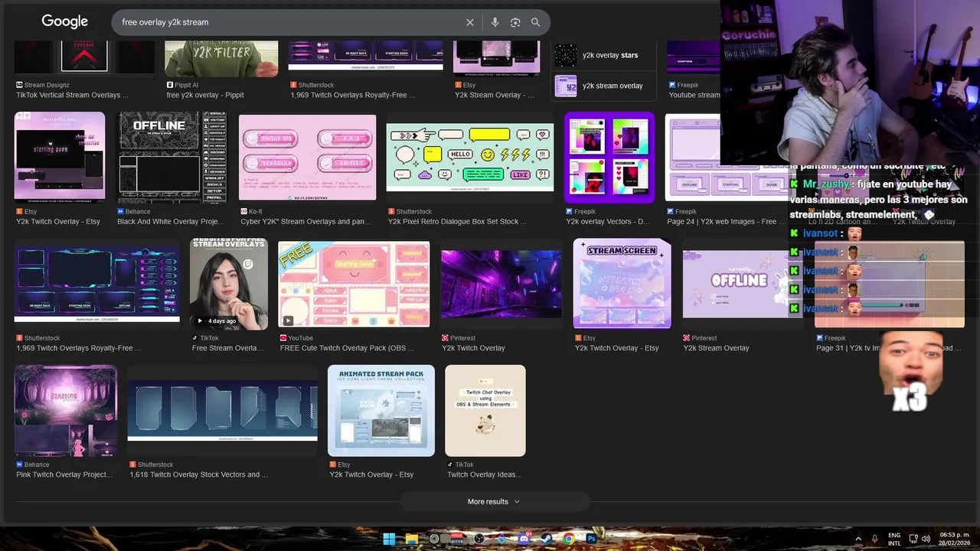View TikTok woman 'Stream Overlays' thumbnail
This screenshot has height=551, width=980.
click(229, 284)
